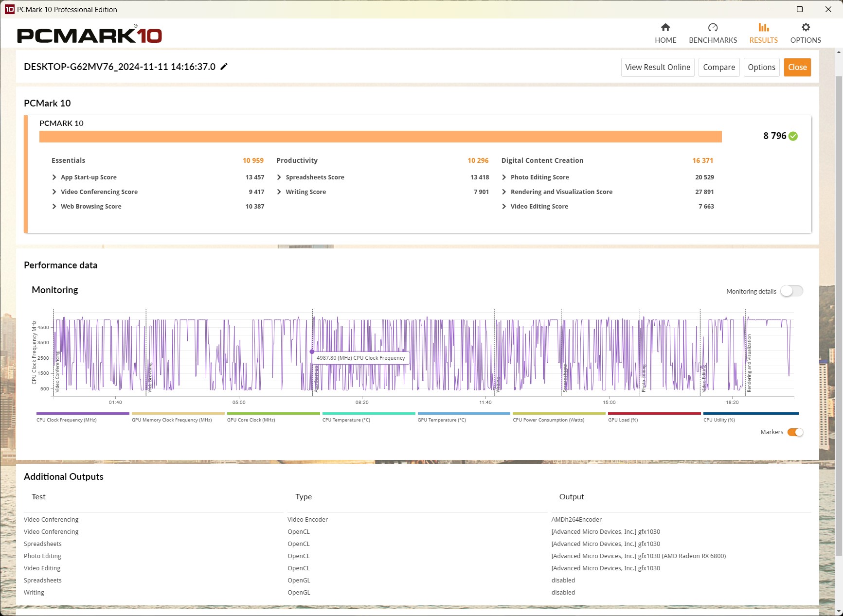Click the Compare button
Viewport: 843px width, 616px height.
(x=719, y=67)
